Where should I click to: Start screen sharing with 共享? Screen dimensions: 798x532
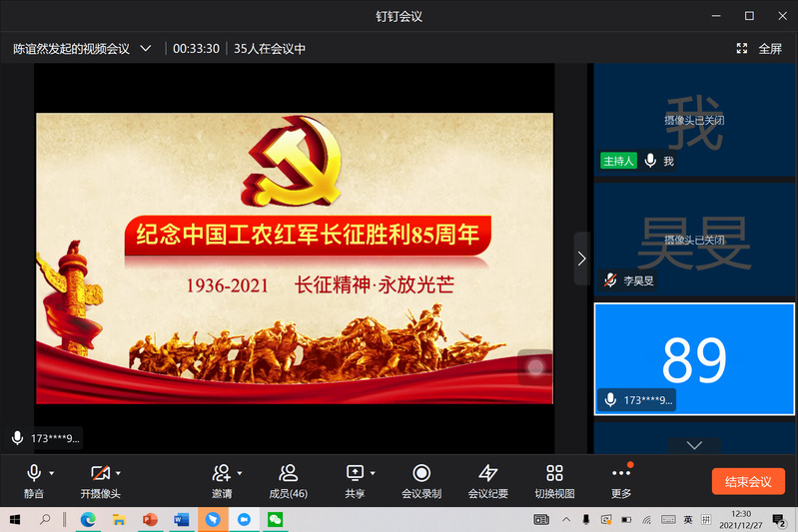pos(355,481)
